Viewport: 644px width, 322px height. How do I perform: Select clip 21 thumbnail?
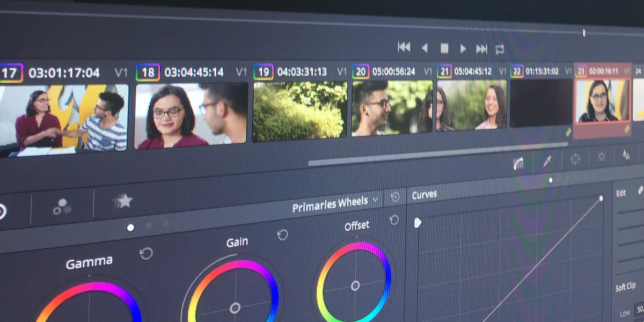click(x=472, y=105)
